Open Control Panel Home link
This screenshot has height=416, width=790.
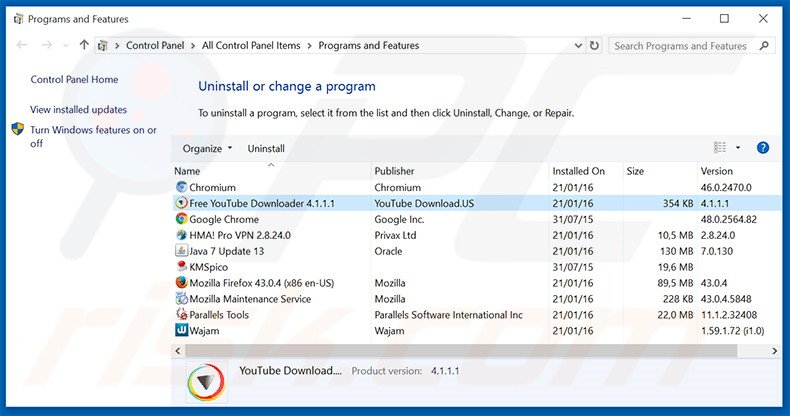(74, 79)
